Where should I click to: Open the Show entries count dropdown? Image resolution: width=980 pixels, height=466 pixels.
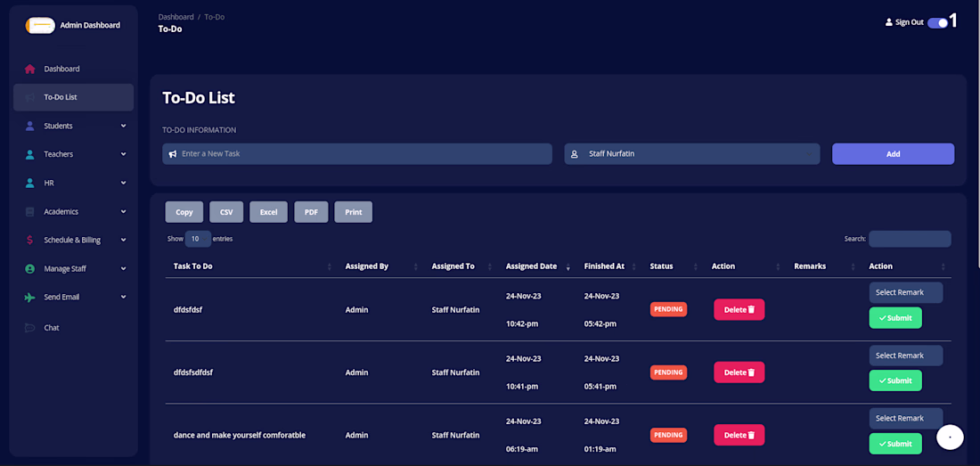[198, 239]
